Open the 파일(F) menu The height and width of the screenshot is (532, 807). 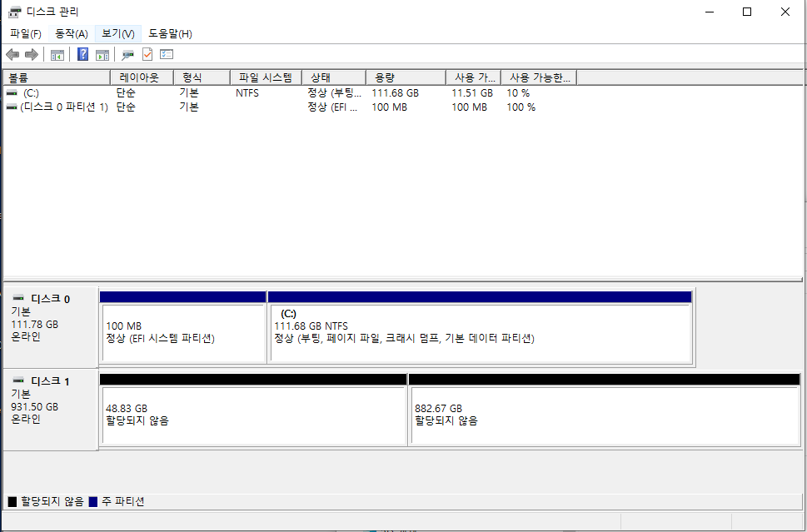coord(26,33)
